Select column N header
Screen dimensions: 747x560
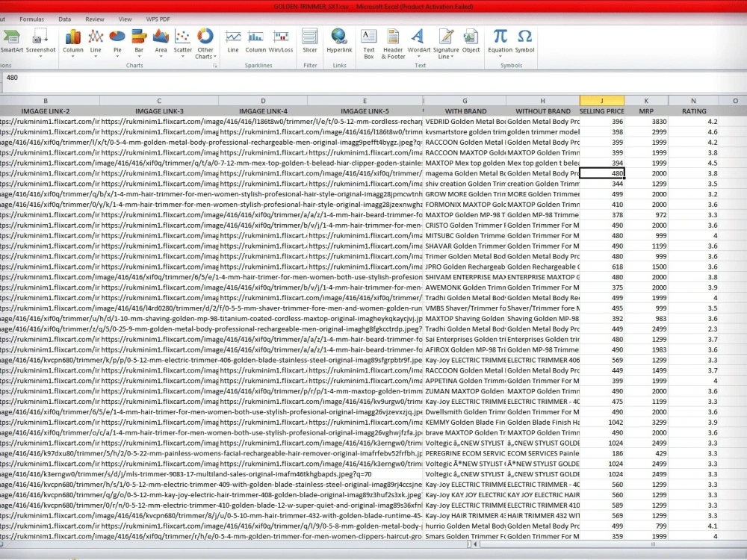point(694,101)
